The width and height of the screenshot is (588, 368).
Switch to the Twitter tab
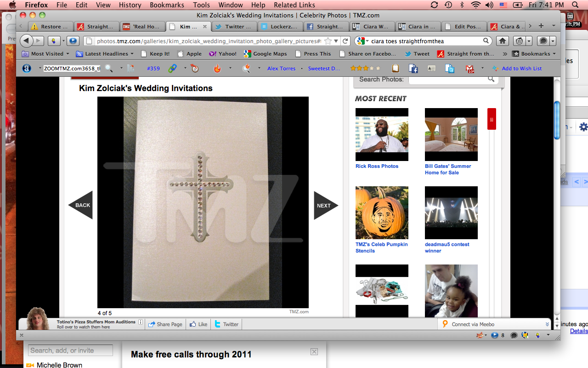click(234, 27)
